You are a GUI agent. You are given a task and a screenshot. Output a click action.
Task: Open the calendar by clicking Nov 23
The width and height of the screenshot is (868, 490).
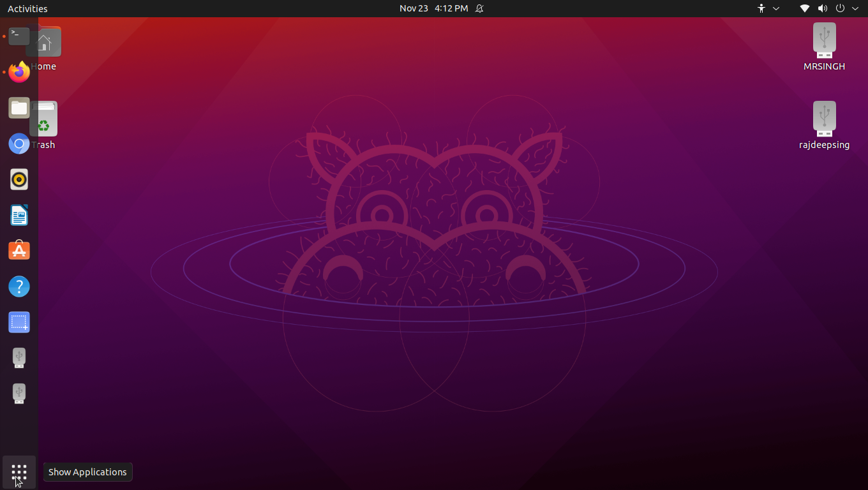point(414,8)
